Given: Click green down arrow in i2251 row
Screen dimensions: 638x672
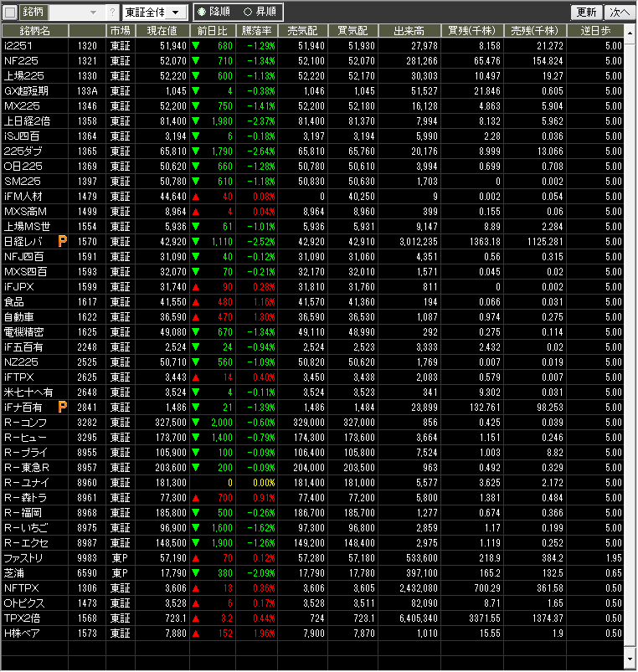Looking at the screenshot, I should 196,45.
